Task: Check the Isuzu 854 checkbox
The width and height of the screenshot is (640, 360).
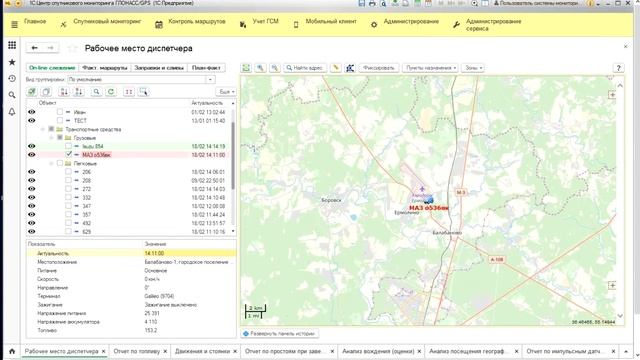Action: pyautogui.click(x=68, y=146)
